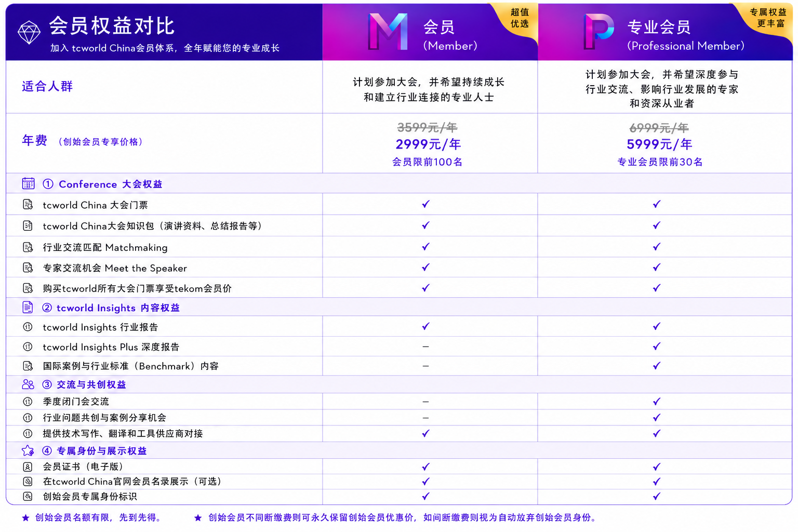The width and height of the screenshot is (798, 532).
Task: Click the icon beside 购买tcworld所有大会门票享受tekom会员价
Action: point(28,288)
